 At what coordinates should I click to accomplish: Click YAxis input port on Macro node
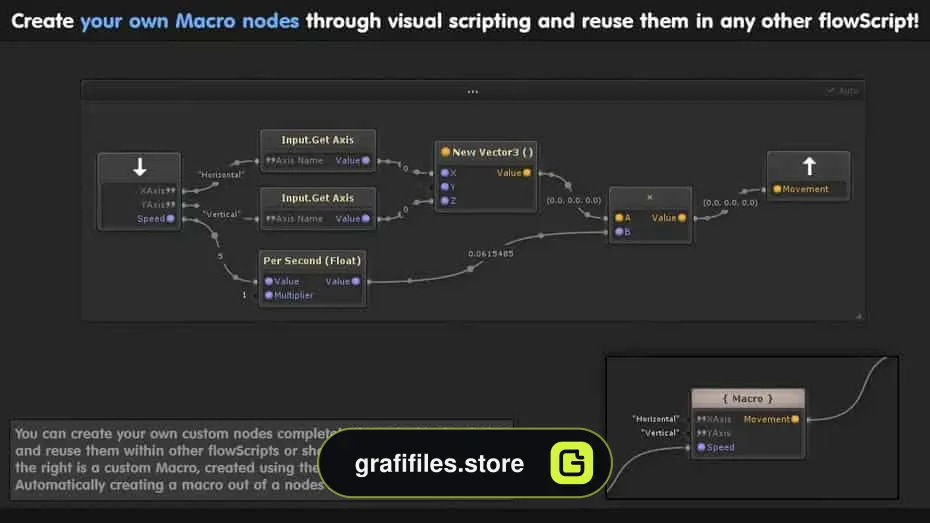(701, 433)
